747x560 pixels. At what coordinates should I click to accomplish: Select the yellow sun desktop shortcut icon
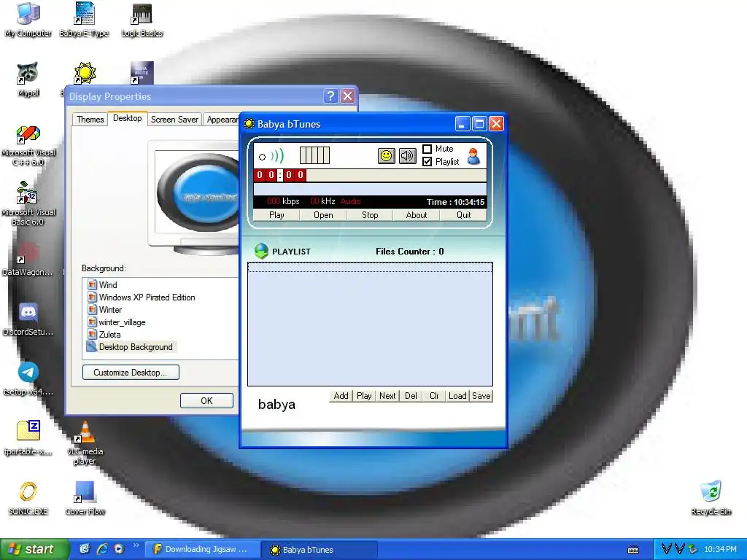(85, 74)
